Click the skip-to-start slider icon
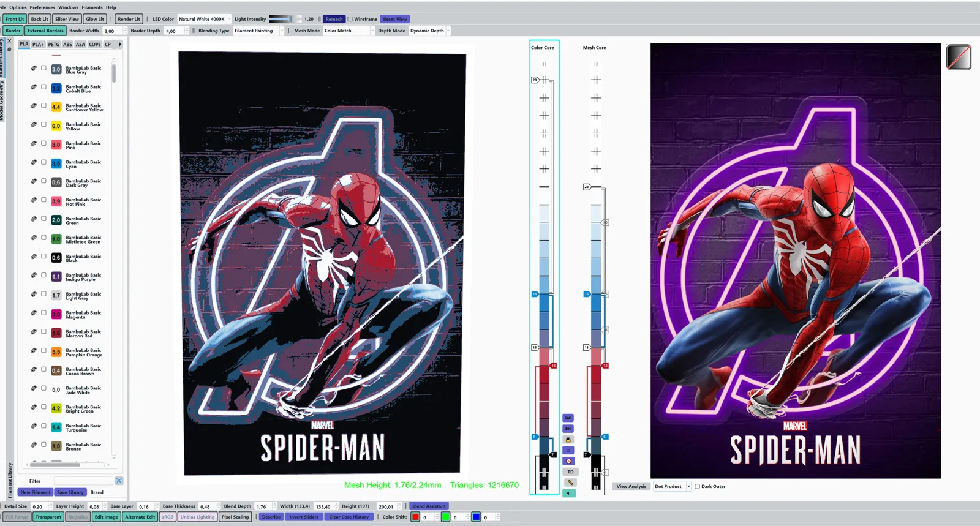The image size is (980, 526). 568,418
